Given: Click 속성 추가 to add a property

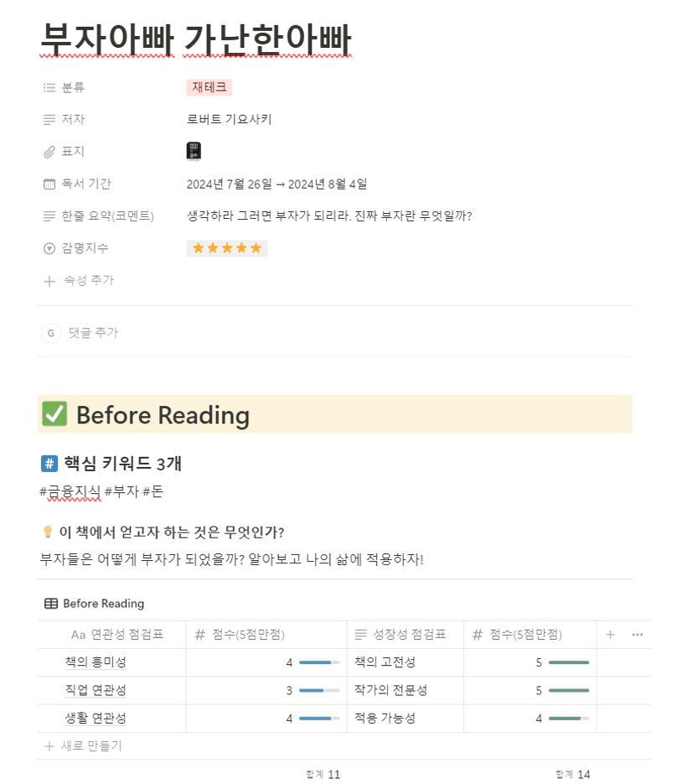Looking at the screenshot, I should [79, 281].
